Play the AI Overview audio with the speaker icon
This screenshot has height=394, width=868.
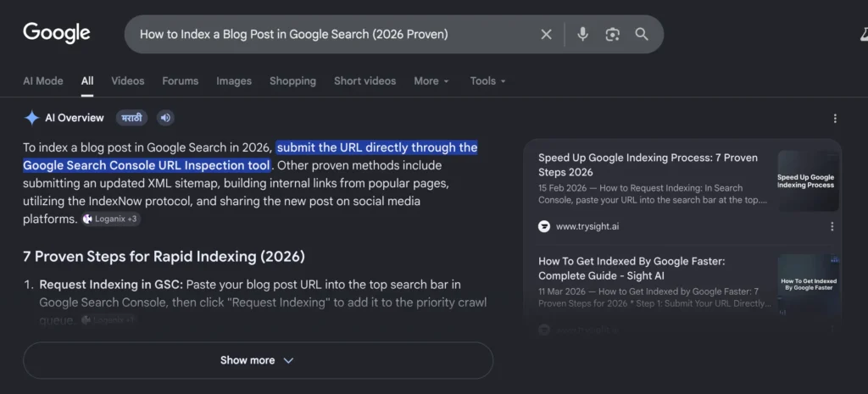(x=165, y=118)
